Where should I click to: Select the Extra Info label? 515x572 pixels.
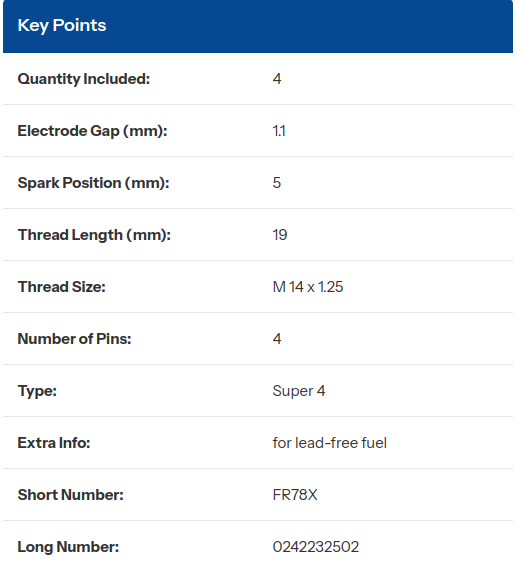point(54,443)
